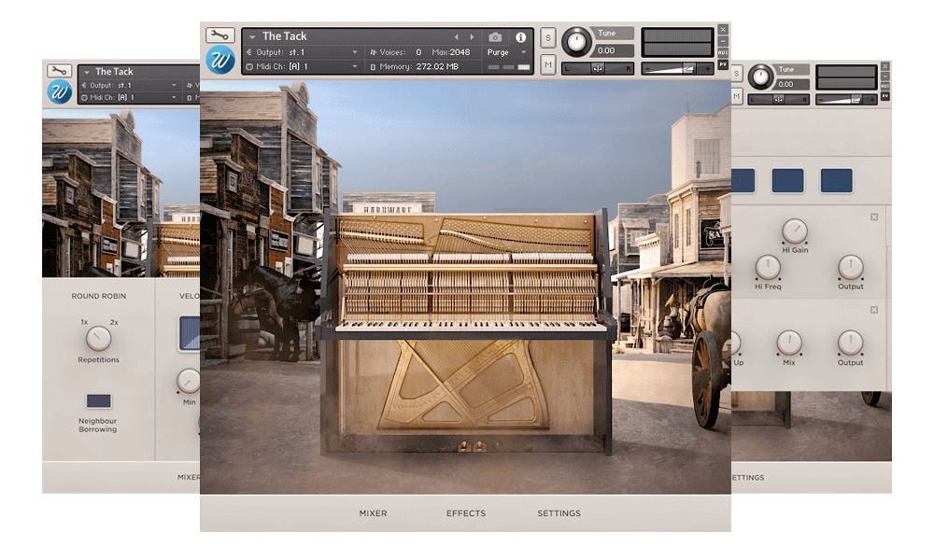
Task: Open the MIXER page
Action: (372, 513)
